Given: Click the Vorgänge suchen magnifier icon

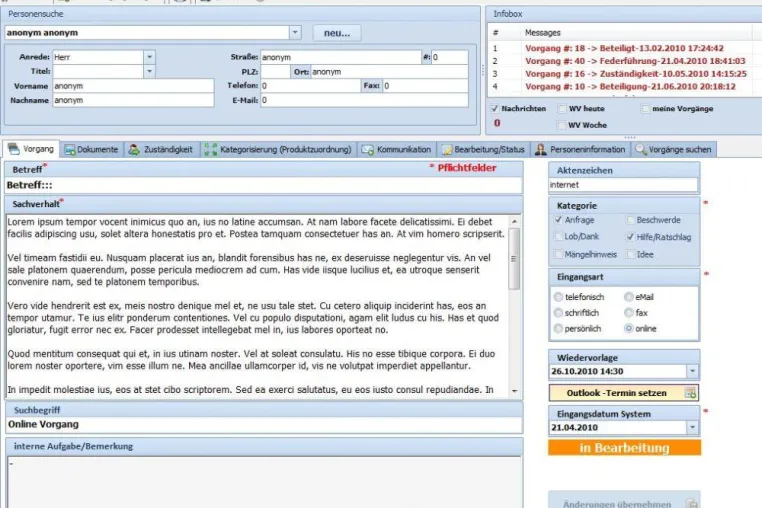Looking at the screenshot, I should pos(641,149).
